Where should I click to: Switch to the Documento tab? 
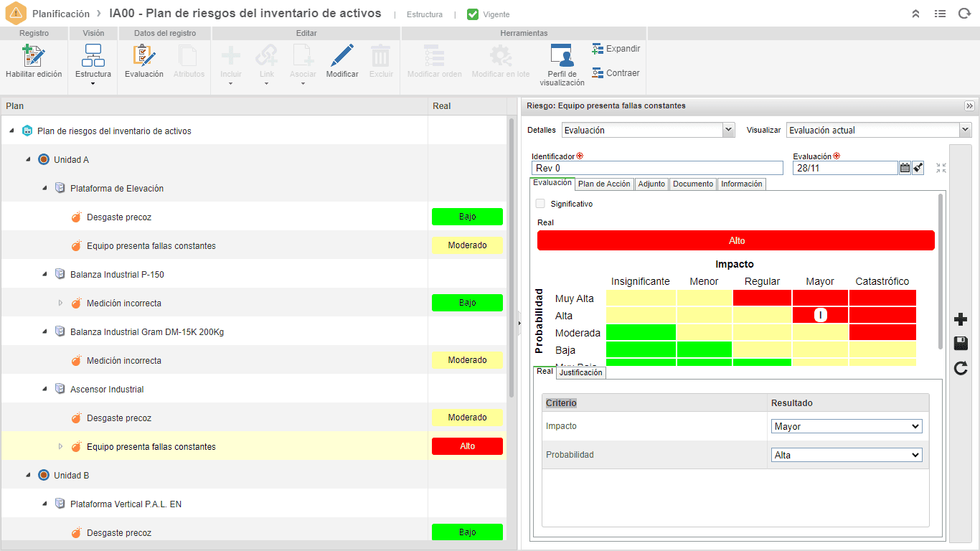[693, 184]
